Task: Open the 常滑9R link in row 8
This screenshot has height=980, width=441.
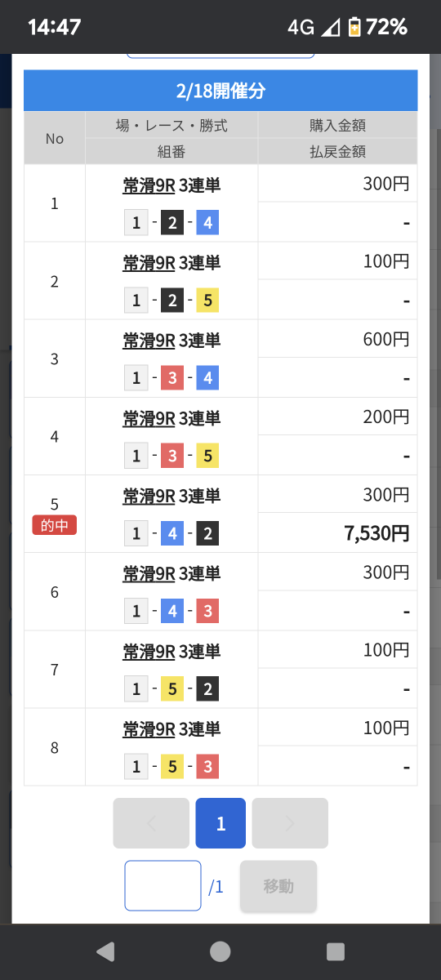Action: click(149, 728)
